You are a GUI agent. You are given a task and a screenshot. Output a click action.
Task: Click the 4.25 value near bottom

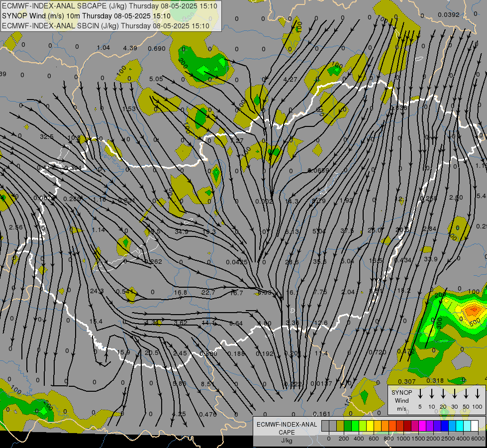coord(179,414)
